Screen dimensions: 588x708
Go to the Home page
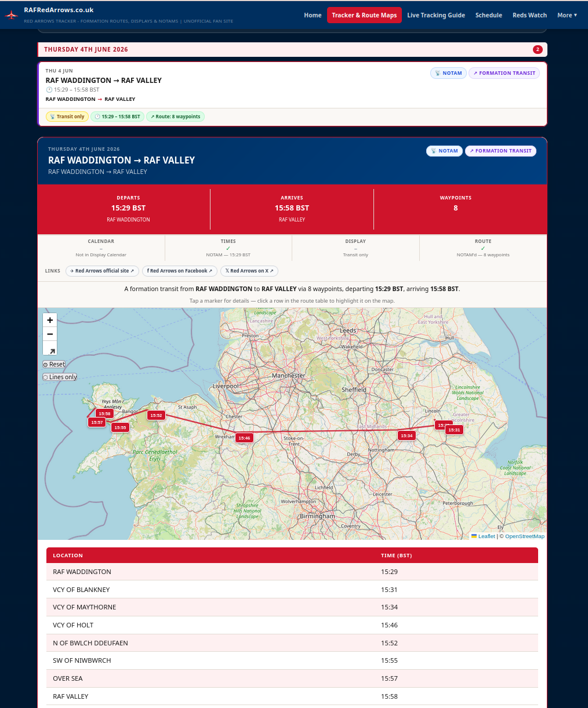313,15
